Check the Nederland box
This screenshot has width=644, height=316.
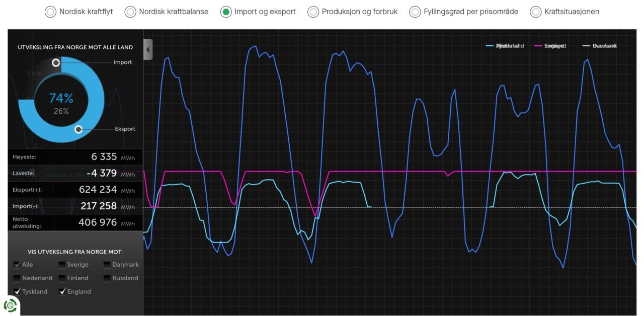tap(17, 278)
